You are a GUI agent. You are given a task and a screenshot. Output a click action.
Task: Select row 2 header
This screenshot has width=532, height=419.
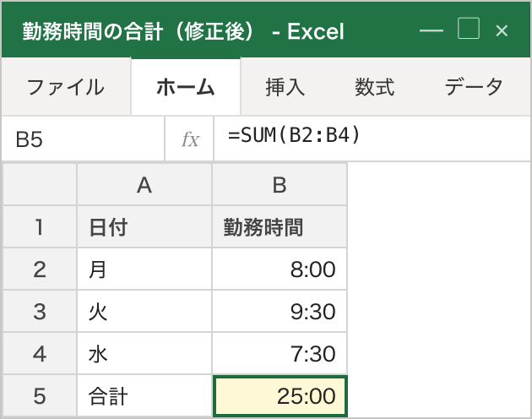pyautogui.click(x=40, y=269)
